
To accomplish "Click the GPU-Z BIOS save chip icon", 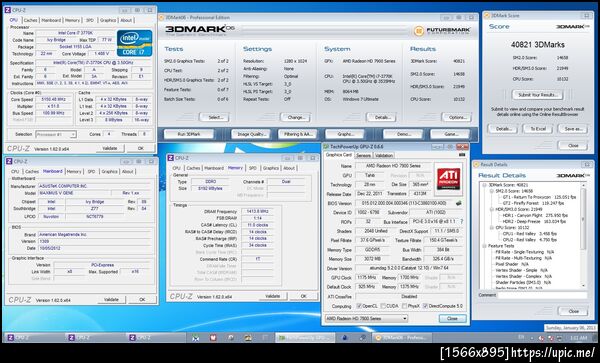I will pos(458,203).
